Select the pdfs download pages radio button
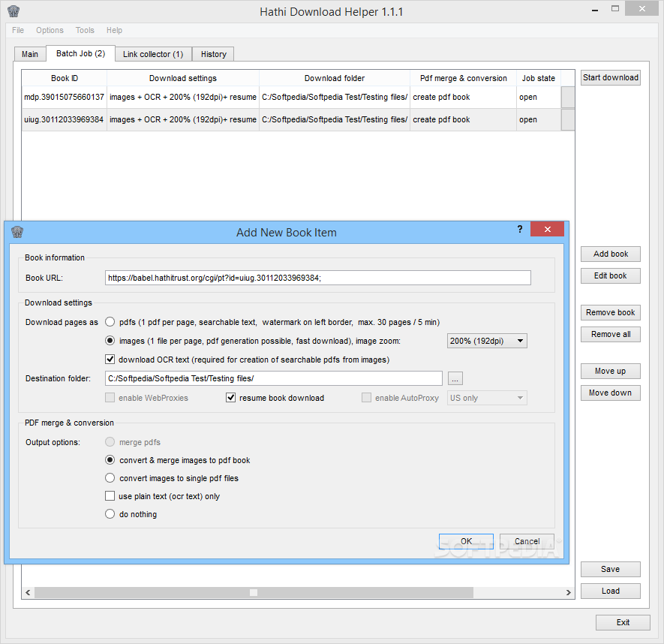Viewport: 664px width, 644px height. [x=110, y=322]
